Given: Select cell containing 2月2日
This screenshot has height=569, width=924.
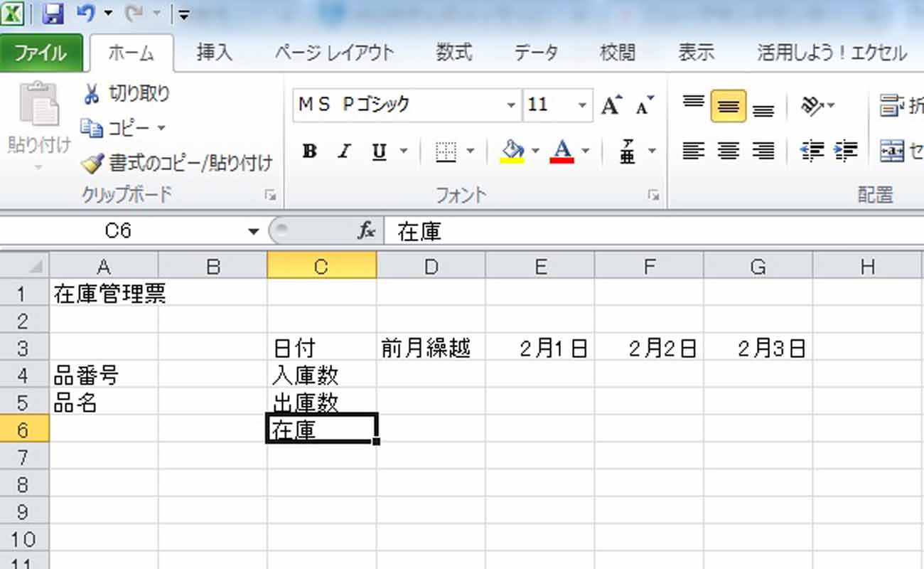Looking at the screenshot, I should tap(649, 348).
